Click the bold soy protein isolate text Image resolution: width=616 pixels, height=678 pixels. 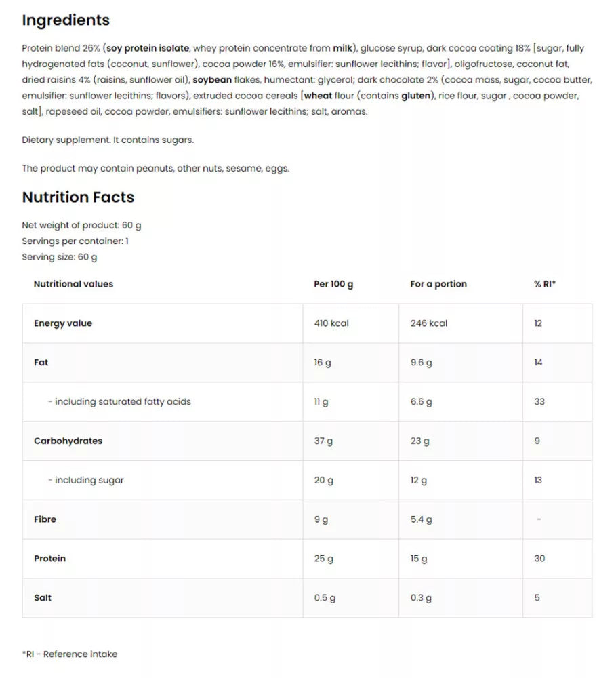pos(148,48)
